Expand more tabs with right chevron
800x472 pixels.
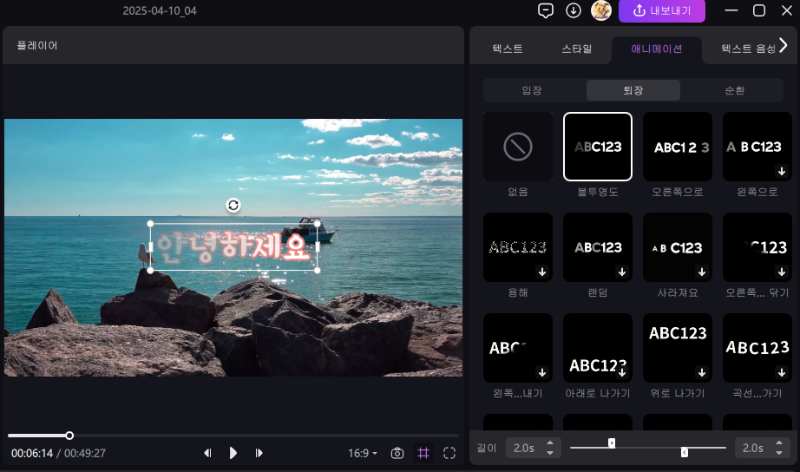(x=783, y=45)
